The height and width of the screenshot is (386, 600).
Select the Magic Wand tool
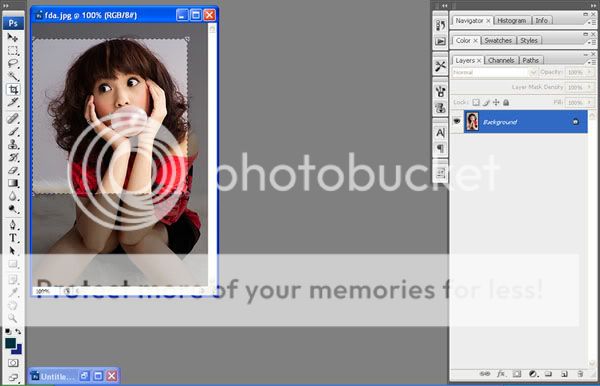point(13,76)
